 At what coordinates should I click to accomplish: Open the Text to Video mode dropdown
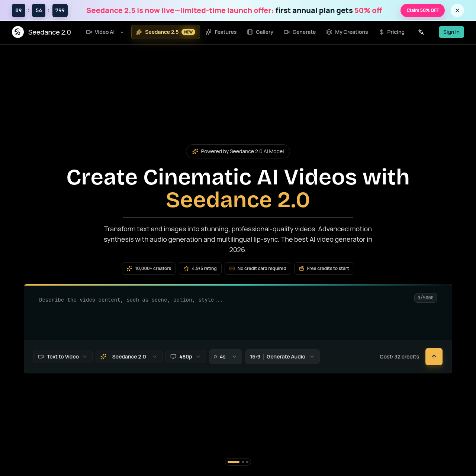pos(63,357)
